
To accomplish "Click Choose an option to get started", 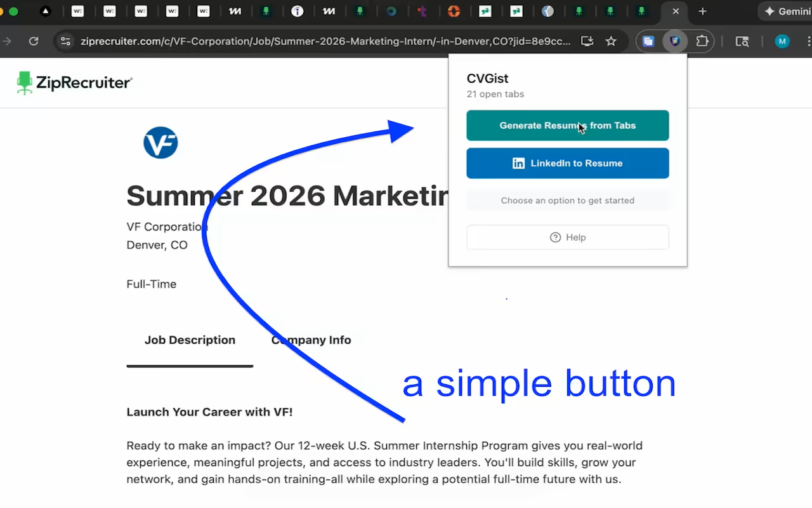I will [568, 200].
